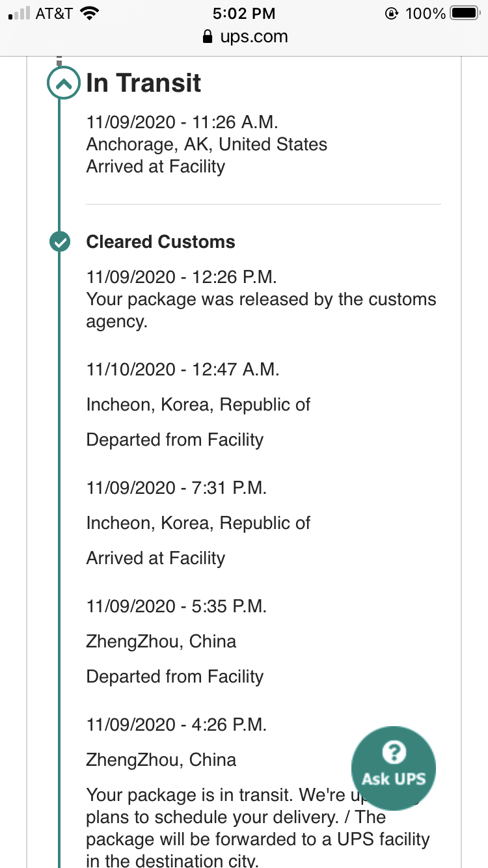Select the Anchorage, AK, United States entry
The height and width of the screenshot is (868, 488).
[207, 144]
